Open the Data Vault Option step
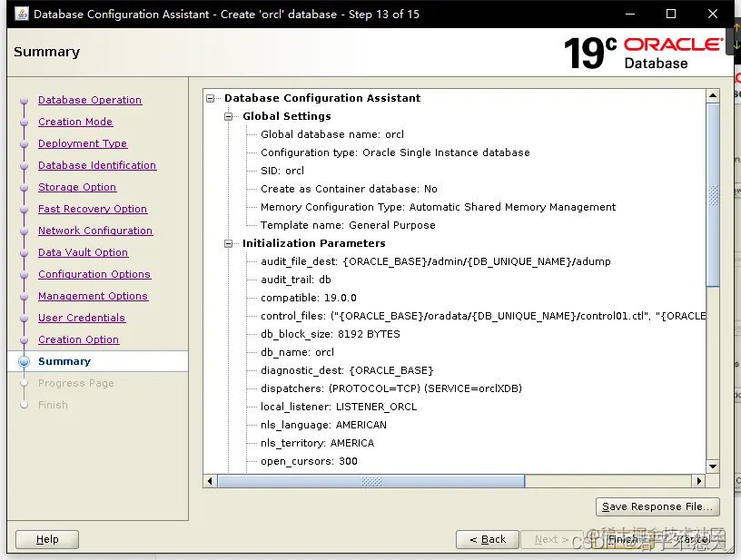This screenshot has width=741, height=560. point(84,252)
